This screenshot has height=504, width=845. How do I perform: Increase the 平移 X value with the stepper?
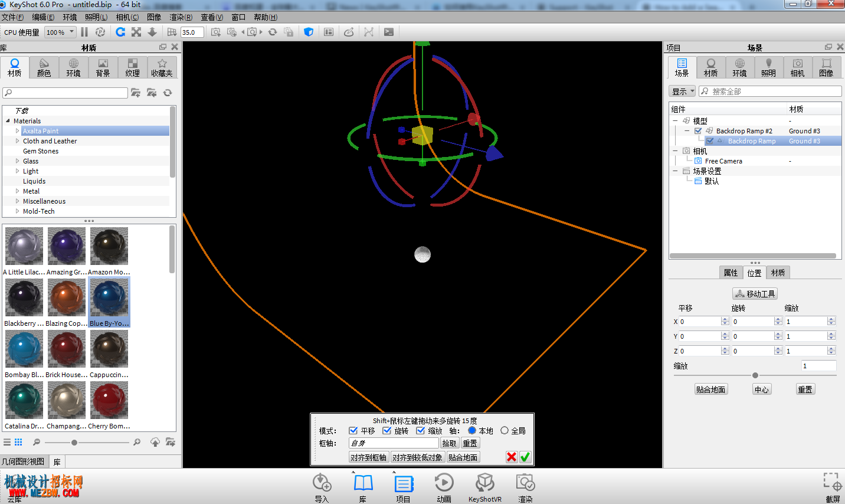725,319
